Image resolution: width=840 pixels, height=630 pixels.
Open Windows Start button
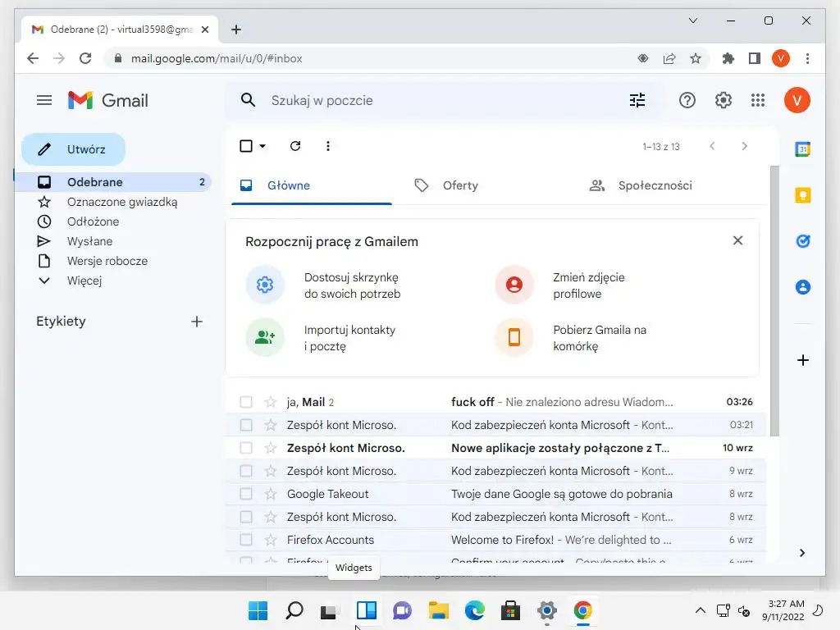(258, 610)
